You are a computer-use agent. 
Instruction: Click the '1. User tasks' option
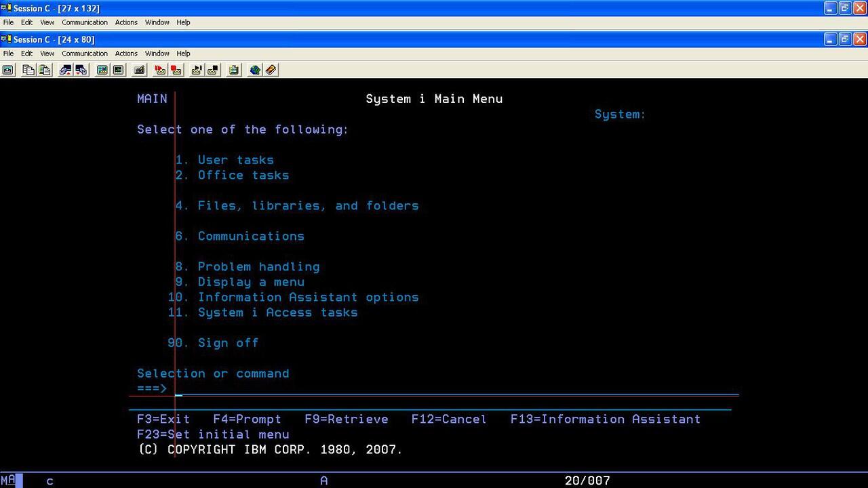pyautogui.click(x=224, y=160)
